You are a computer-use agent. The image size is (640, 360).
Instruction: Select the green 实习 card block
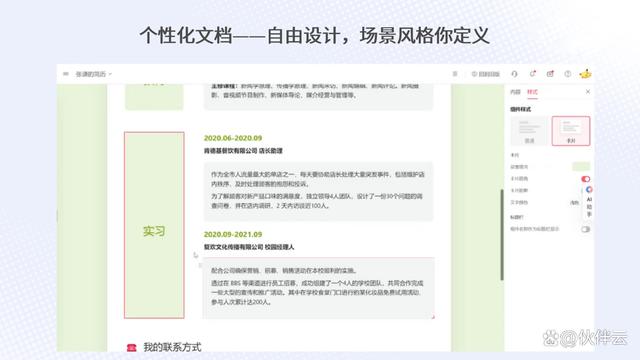coord(154,225)
